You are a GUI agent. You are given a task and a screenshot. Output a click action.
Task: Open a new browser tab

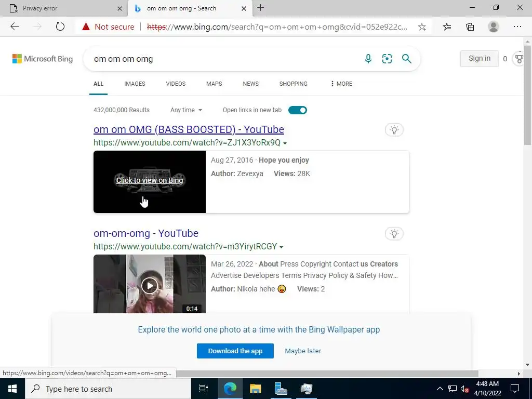point(261,8)
